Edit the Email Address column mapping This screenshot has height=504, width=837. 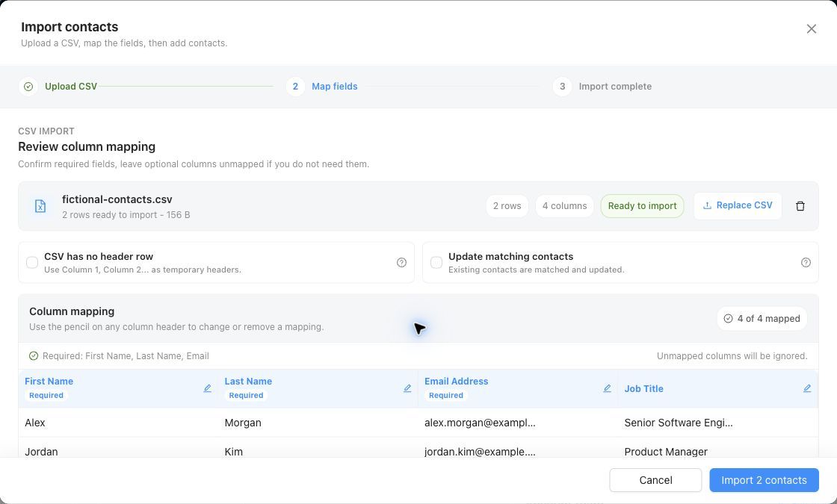607,388
